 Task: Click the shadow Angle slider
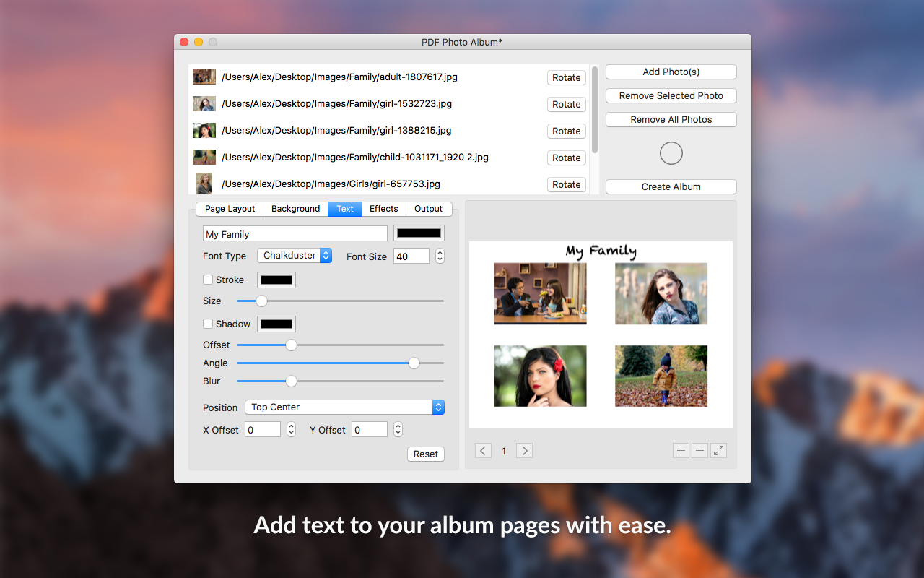pos(340,363)
